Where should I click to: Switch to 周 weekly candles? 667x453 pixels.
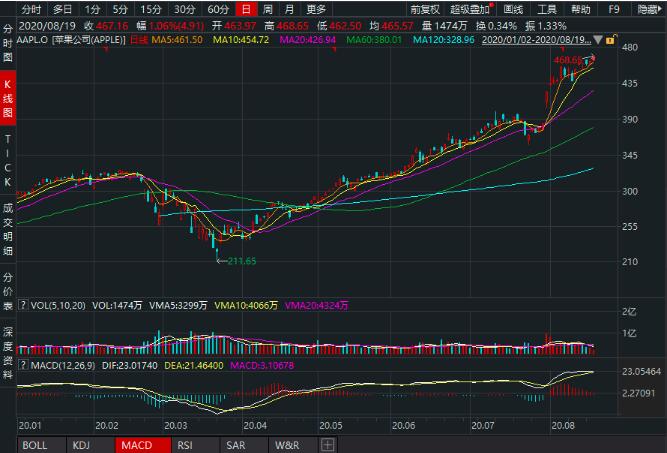(268, 9)
